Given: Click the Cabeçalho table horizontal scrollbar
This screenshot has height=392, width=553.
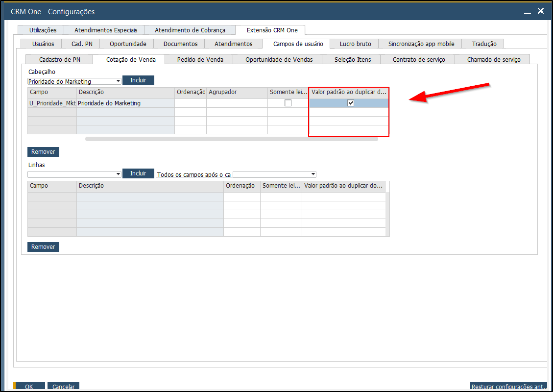Looking at the screenshot, I should coord(231,139).
